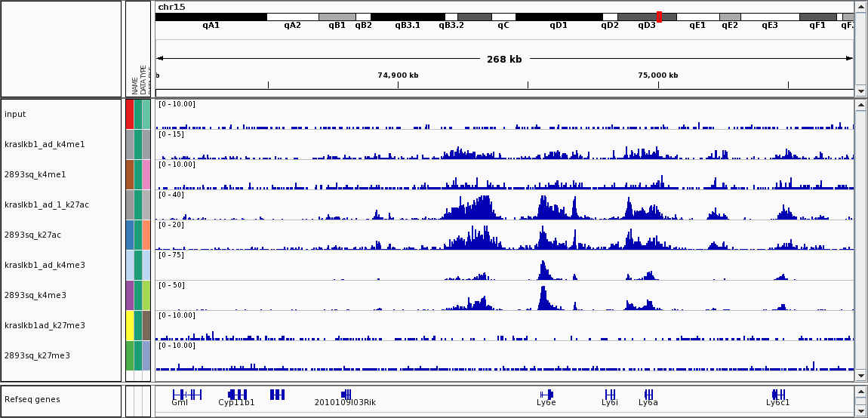
Task: Click the Cyp11b1 gene glyph
Action: [237, 394]
